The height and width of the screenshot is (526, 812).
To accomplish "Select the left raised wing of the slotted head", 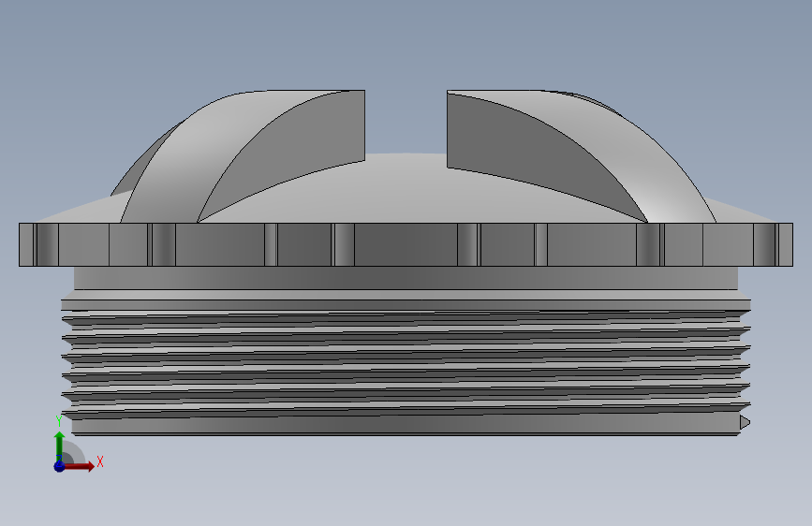I will [x=238, y=156].
